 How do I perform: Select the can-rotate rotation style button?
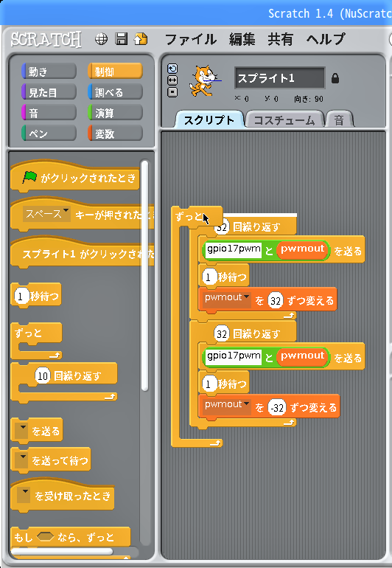(x=172, y=69)
